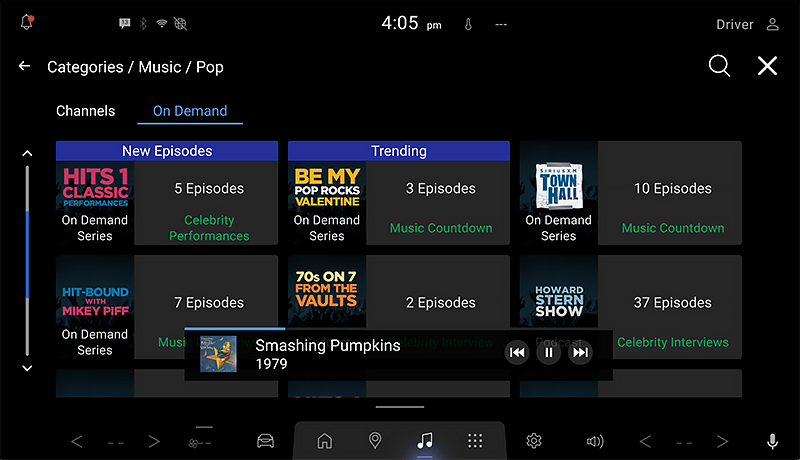Image resolution: width=800 pixels, height=460 pixels.
Task: Switch to the Channels tab
Action: coord(86,111)
